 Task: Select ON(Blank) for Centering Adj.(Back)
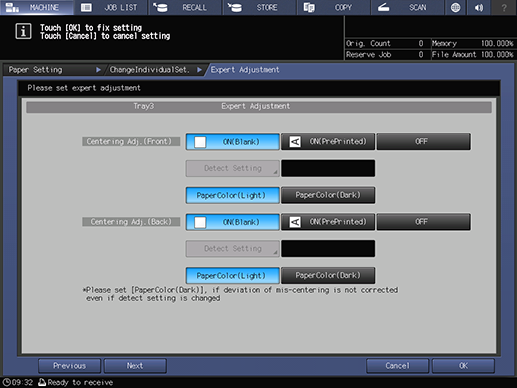232,222
